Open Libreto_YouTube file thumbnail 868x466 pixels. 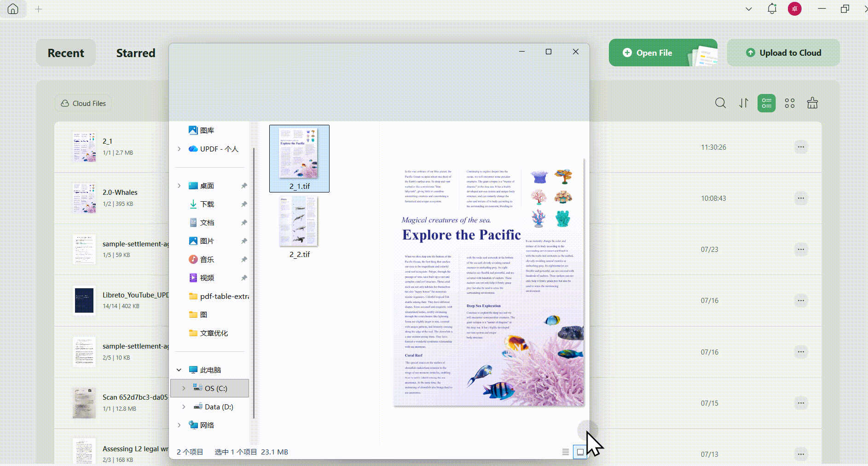click(84, 300)
